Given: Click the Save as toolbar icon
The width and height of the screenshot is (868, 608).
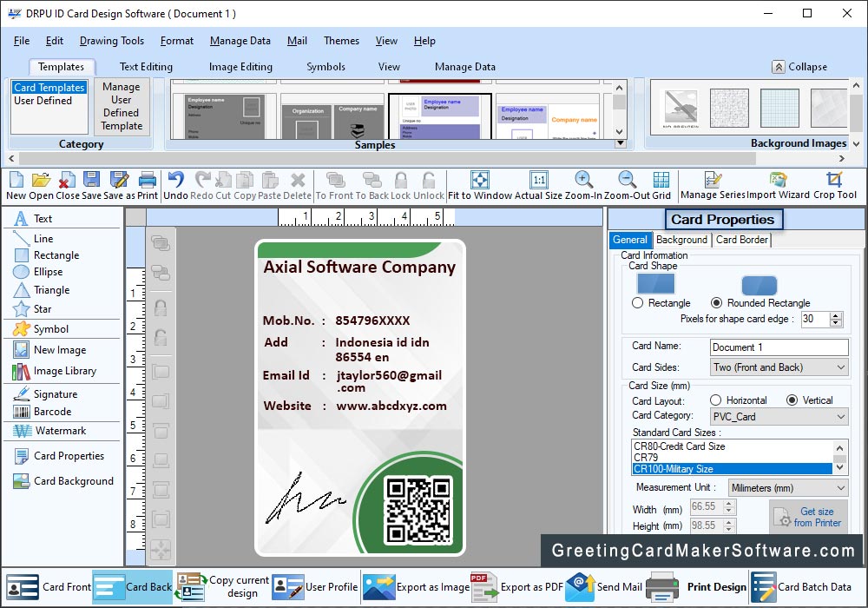Looking at the screenshot, I should click(120, 186).
